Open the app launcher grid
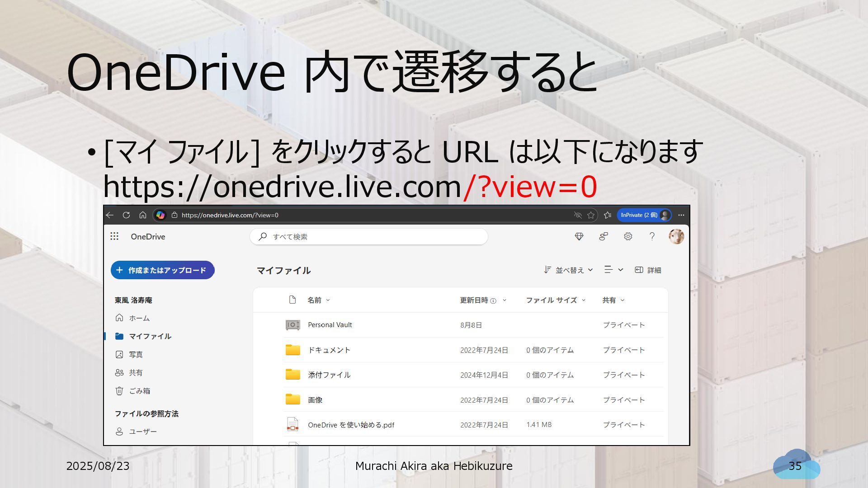Screen dimensions: 868x488 (x=114, y=236)
